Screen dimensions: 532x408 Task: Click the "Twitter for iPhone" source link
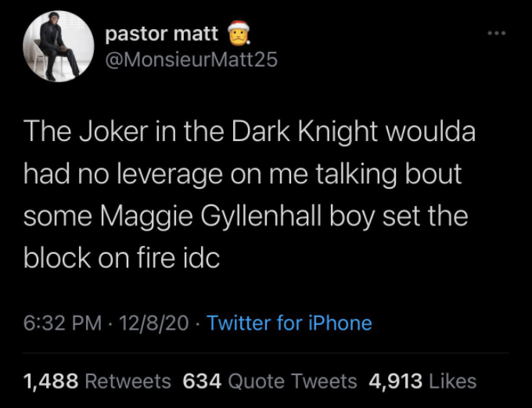point(289,323)
